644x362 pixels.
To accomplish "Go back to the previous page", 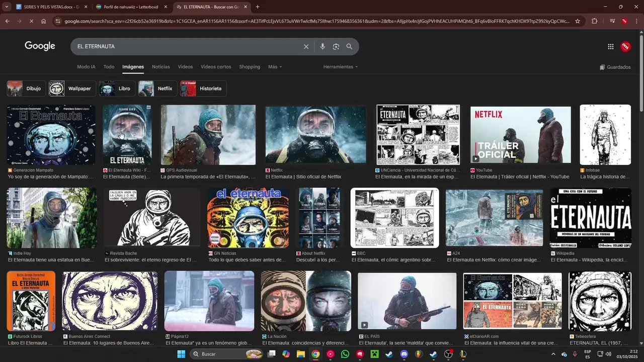I will tap(7, 21).
